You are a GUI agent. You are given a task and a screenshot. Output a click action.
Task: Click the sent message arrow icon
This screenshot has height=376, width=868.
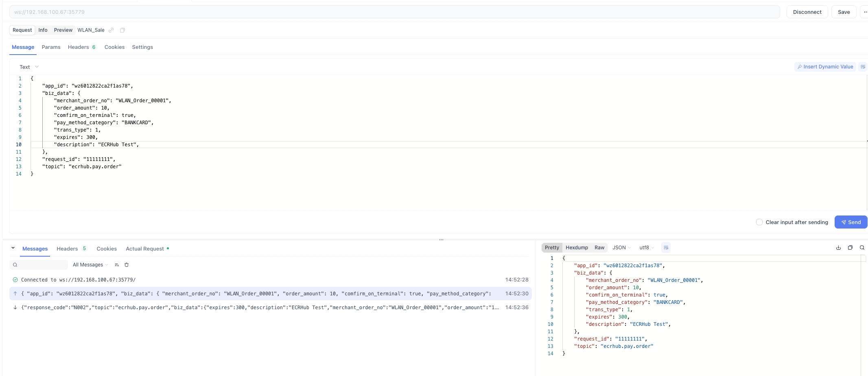point(15,294)
